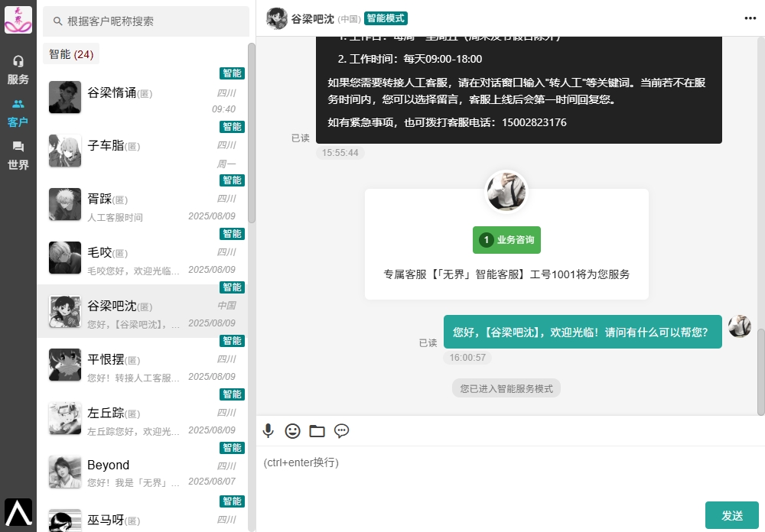Click the customer list scrollbar
The height and width of the screenshot is (532, 765).
tap(252, 133)
